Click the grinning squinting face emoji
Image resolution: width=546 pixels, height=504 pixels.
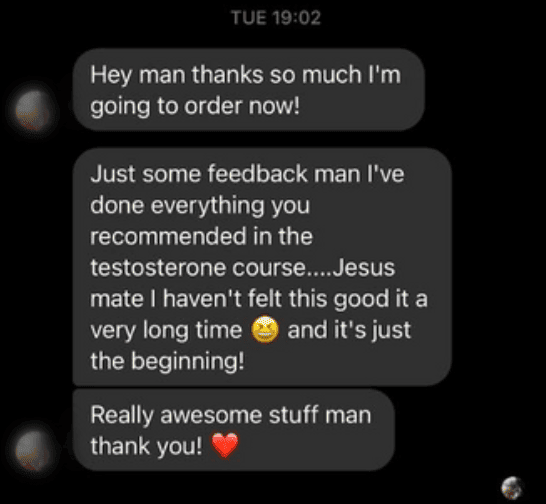[x=265, y=329]
